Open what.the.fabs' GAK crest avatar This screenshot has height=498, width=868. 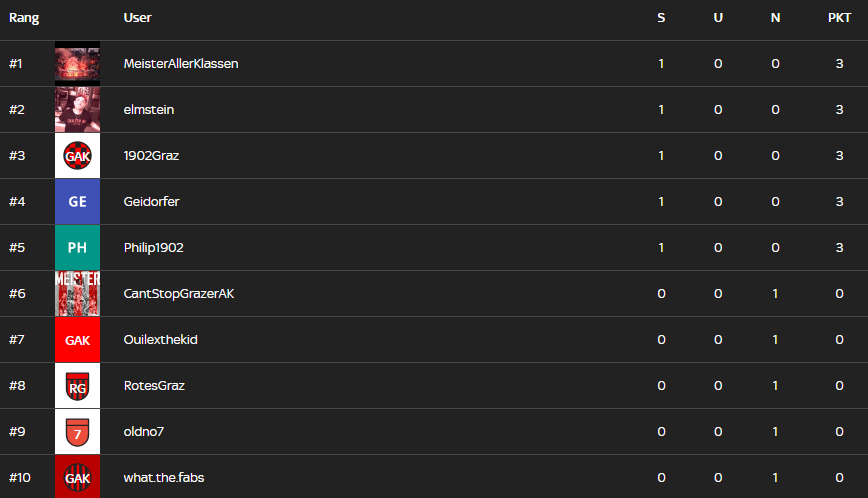(x=77, y=477)
